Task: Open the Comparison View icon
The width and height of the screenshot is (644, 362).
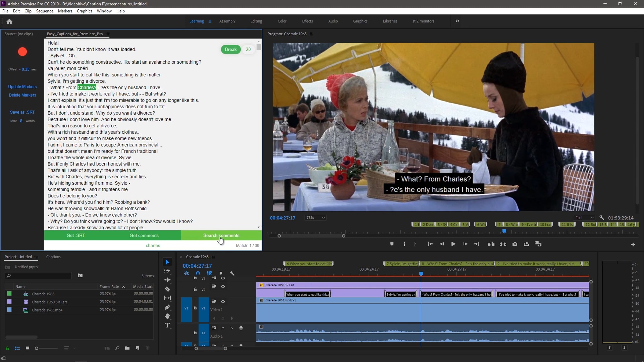Action: (x=538, y=244)
